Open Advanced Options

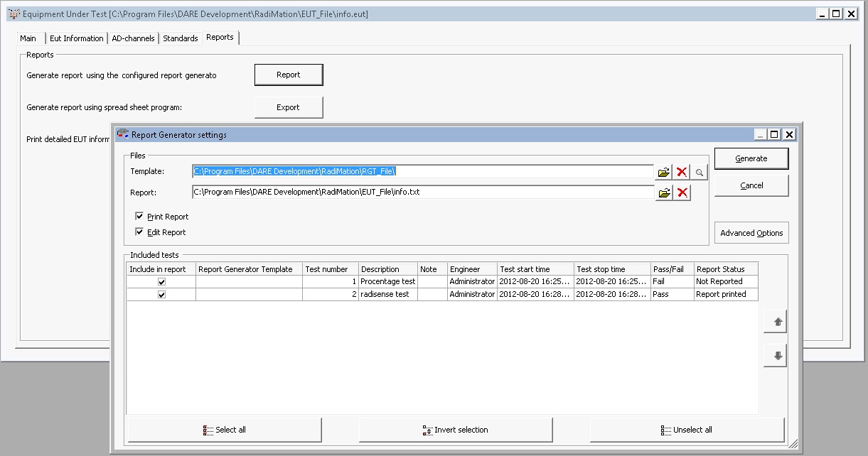(751, 233)
